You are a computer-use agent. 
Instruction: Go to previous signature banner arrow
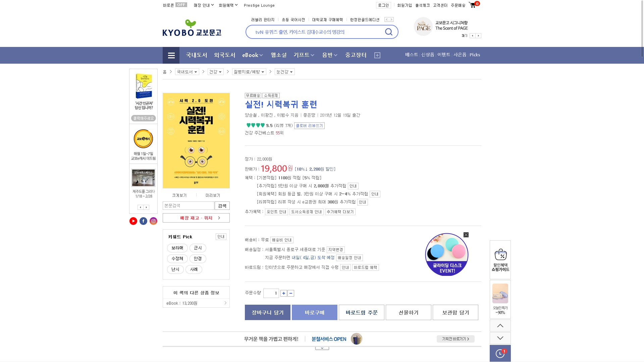tap(472, 36)
